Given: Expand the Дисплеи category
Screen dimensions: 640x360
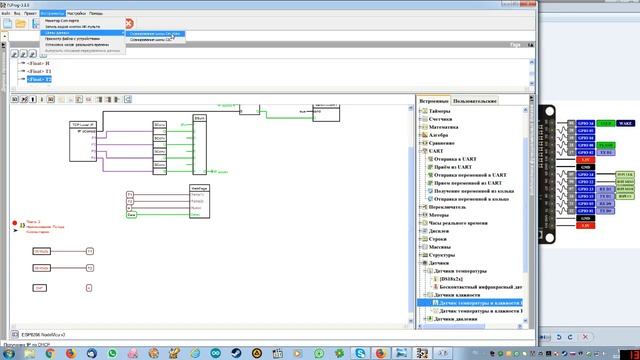Looking at the screenshot, I should point(420,231).
